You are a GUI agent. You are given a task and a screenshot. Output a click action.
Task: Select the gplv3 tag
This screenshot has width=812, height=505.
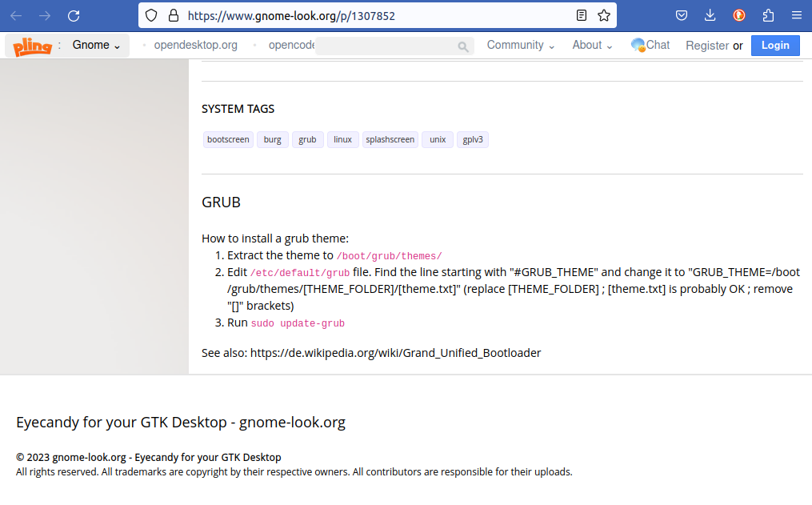473,139
